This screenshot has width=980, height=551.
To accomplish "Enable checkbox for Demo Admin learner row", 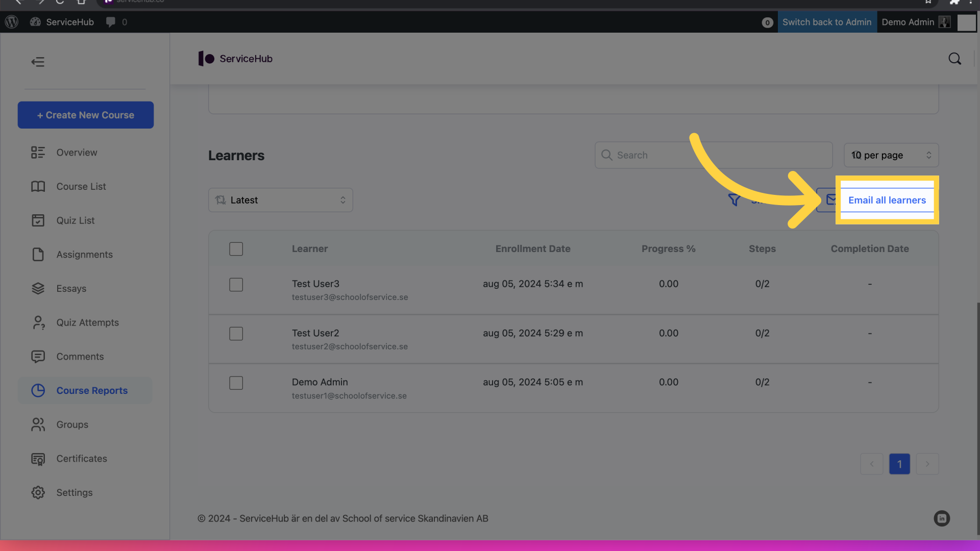I will 236,382.
